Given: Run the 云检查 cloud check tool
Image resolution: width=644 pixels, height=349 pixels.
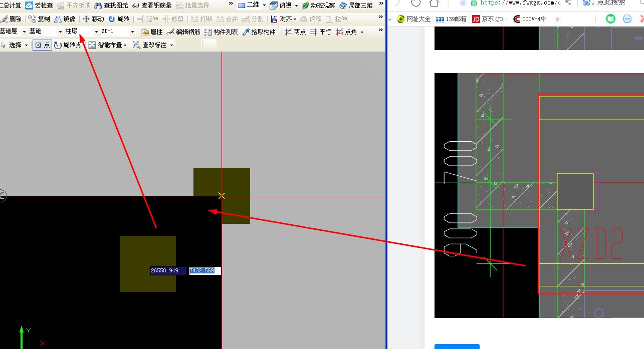Looking at the screenshot, I should [39, 6].
